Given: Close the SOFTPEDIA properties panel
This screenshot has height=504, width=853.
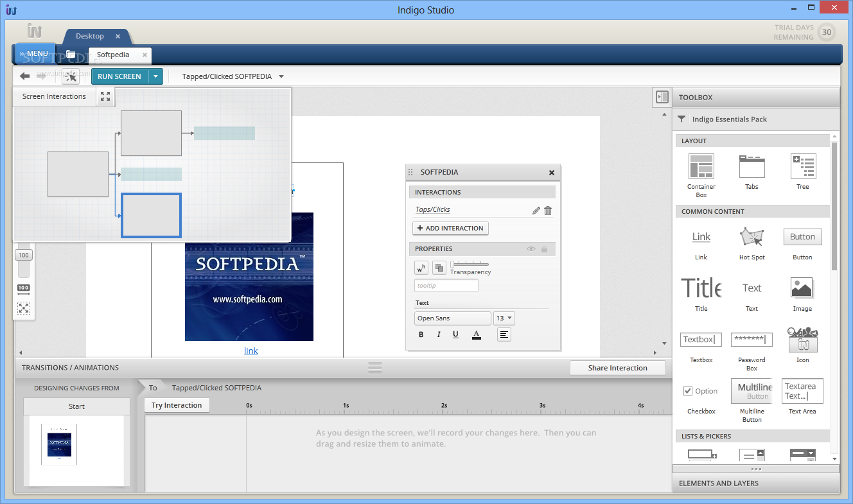Looking at the screenshot, I should (551, 173).
